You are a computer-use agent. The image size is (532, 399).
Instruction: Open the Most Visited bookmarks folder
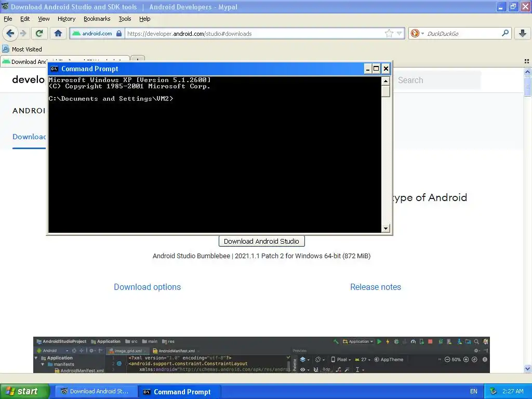pos(22,49)
